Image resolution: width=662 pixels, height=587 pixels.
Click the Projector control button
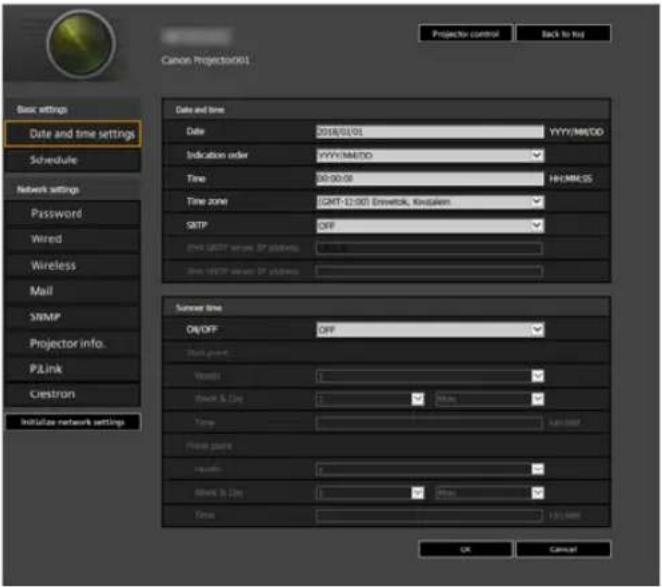click(466, 34)
